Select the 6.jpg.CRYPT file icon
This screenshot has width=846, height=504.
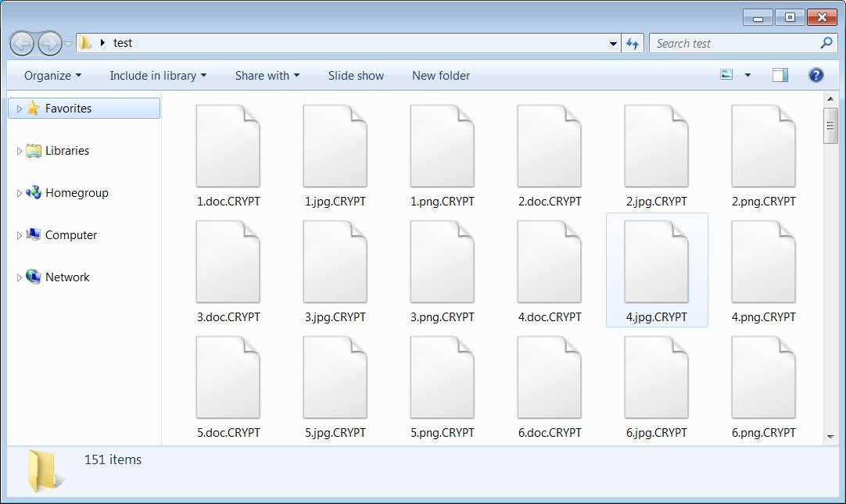click(657, 378)
